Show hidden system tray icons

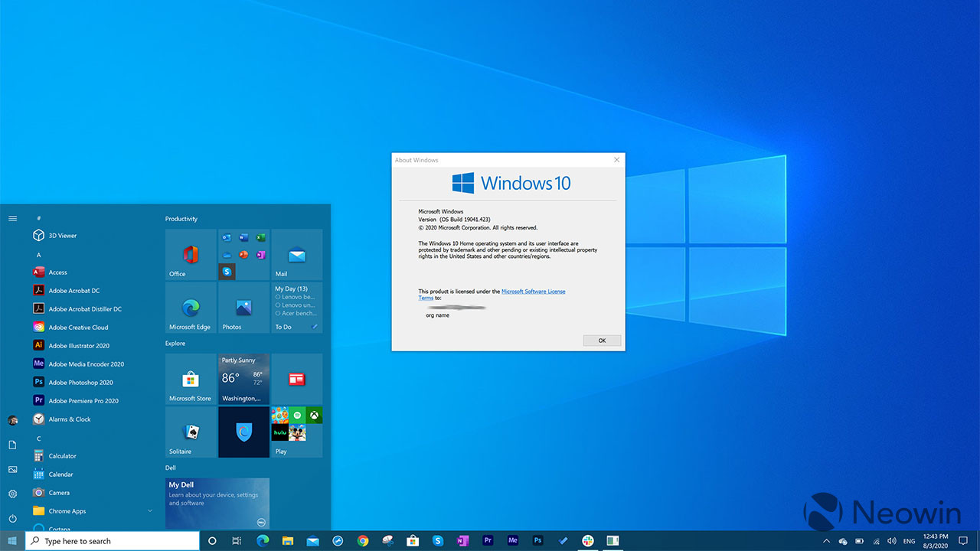click(826, 541)
